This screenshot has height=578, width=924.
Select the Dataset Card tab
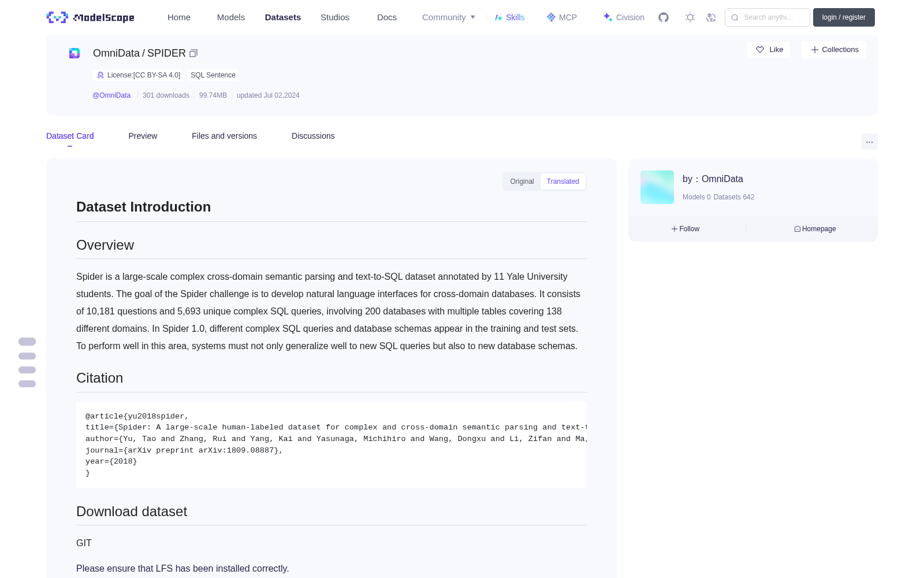point(70,136)
